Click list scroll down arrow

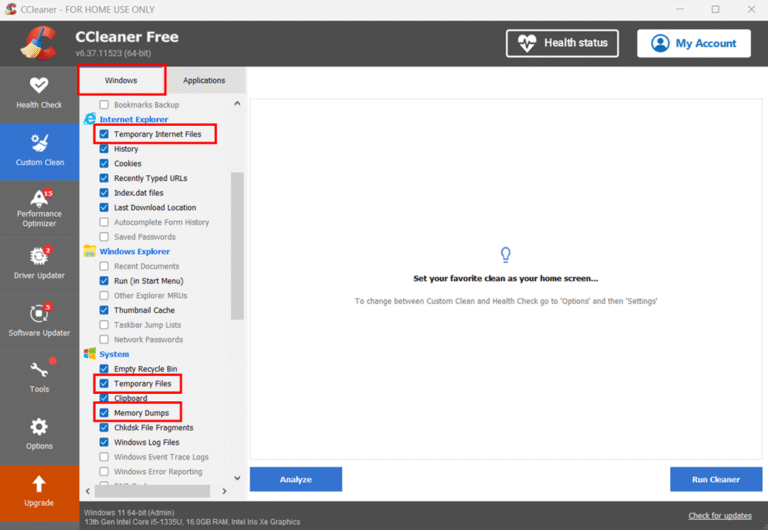(x=237, y=478)
